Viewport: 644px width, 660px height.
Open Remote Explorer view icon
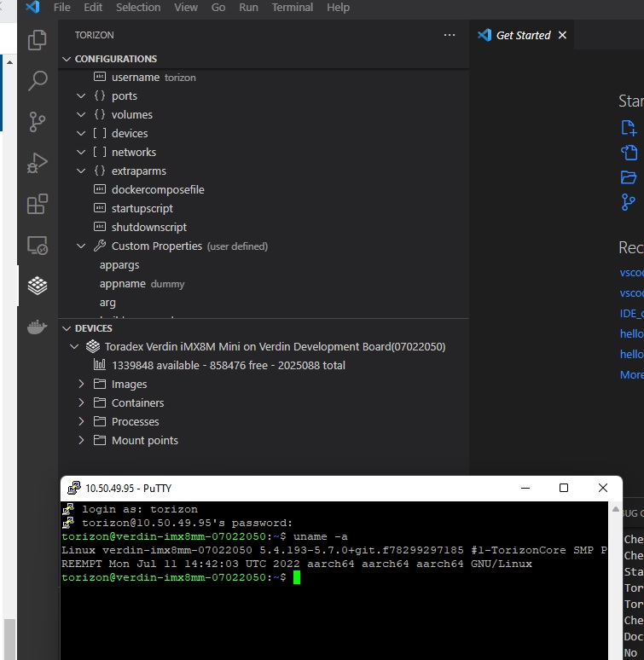pyautogui.click(x=37, y=245)
